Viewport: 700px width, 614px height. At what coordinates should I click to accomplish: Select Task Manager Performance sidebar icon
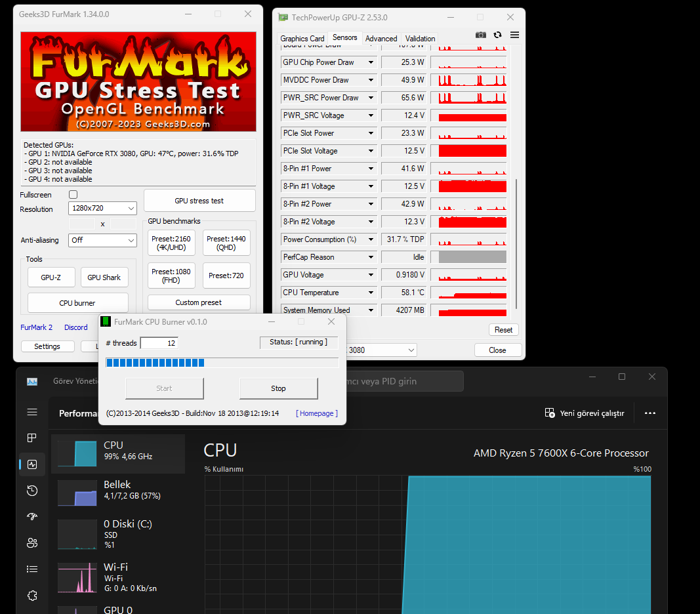pos(32,464)
